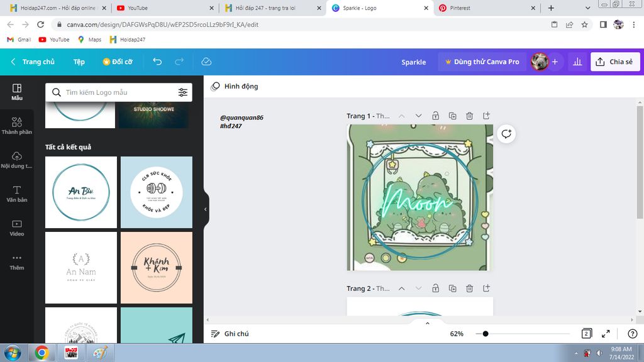This screenshot has width=644, height=362.
Task: Collapse the templates side panel
Action: [206, 209]
